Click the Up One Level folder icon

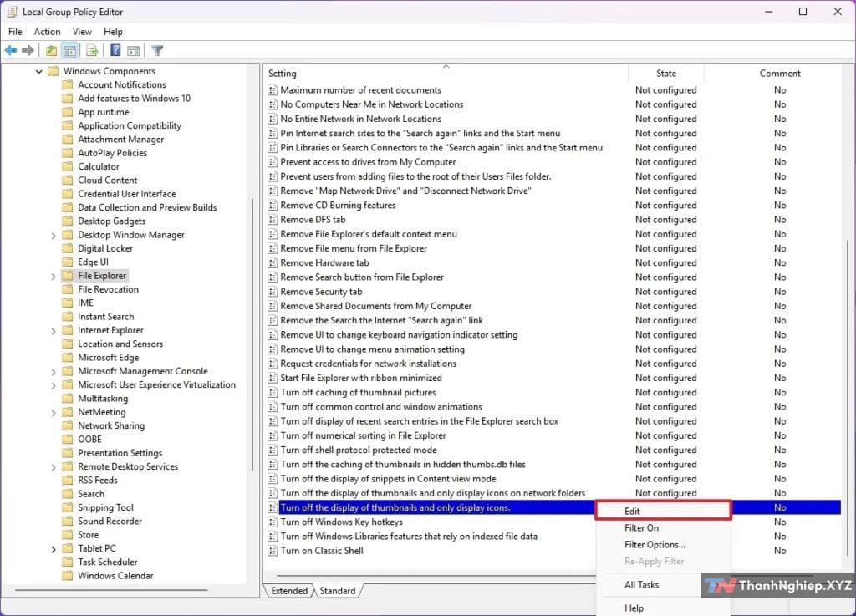point(51,51)
